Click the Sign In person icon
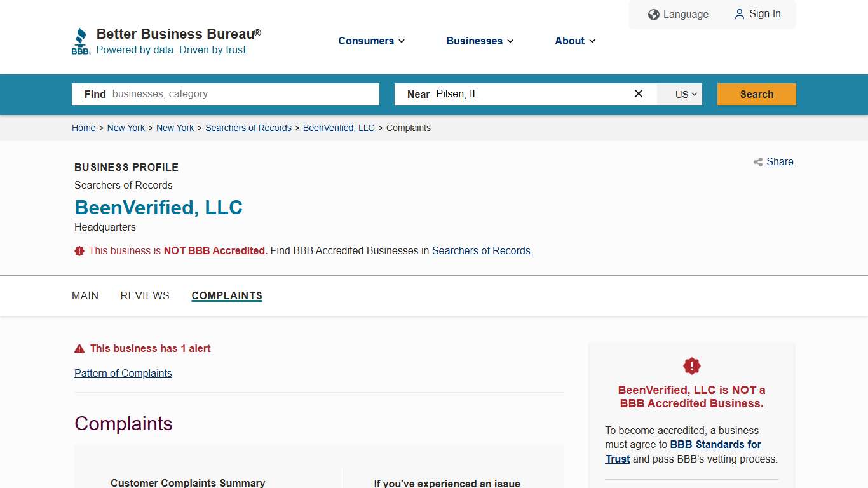Screen dimensions: 868x488 (x=738, y=14)
